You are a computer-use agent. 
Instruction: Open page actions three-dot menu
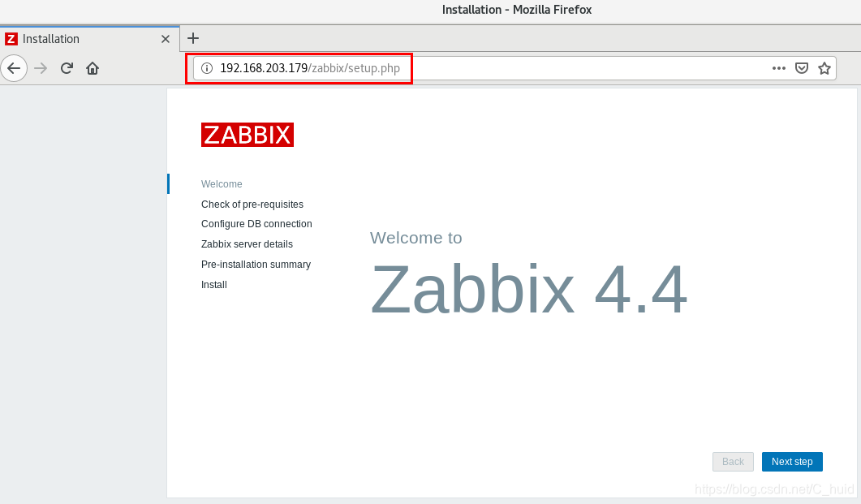[x=779, y=68]
